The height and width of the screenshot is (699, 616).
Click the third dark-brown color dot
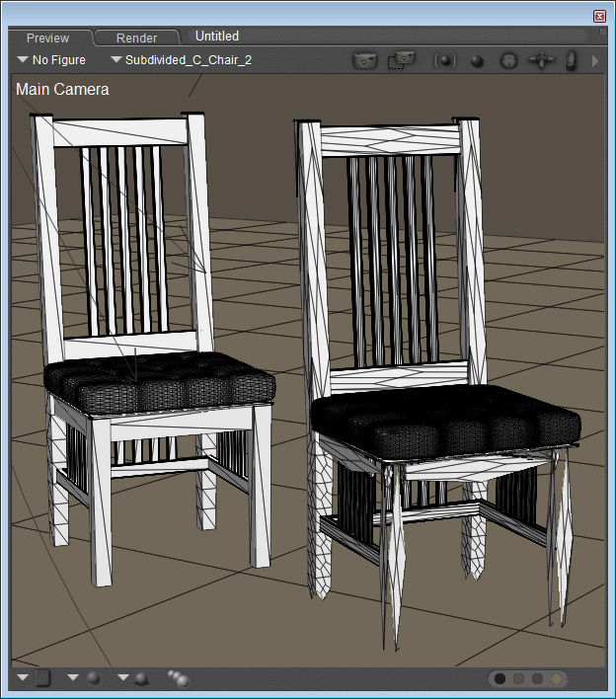(538, 678)
